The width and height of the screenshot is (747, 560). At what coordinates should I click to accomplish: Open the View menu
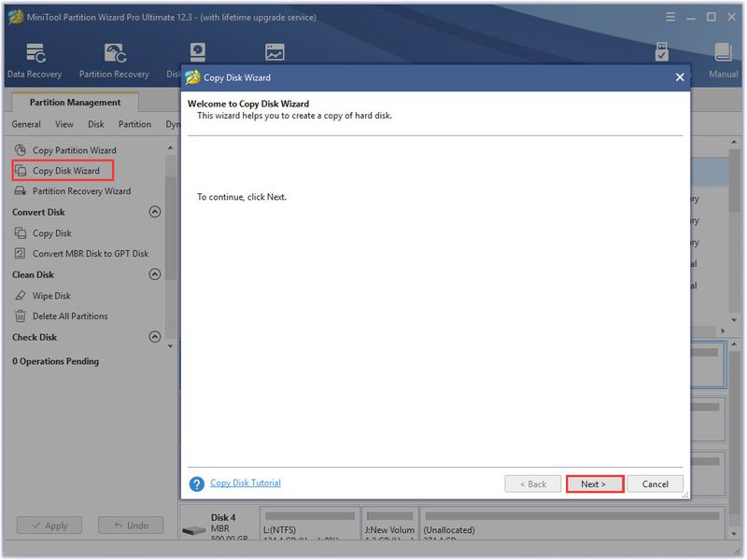(x=64, y=124)
